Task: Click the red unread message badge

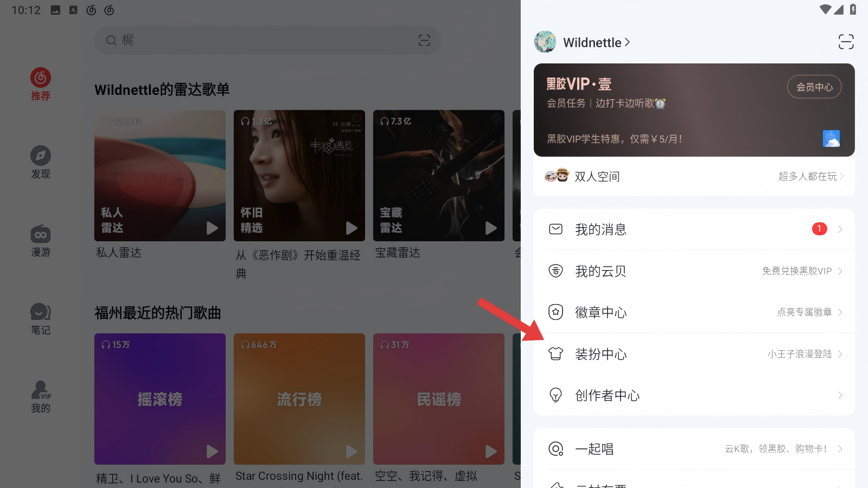Action: coord(819,229)
